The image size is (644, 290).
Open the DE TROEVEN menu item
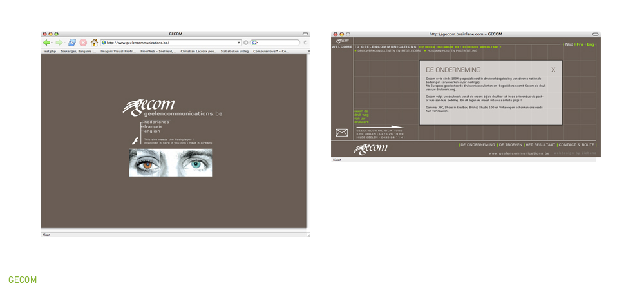pyautogui.click(x=511, y=145)
